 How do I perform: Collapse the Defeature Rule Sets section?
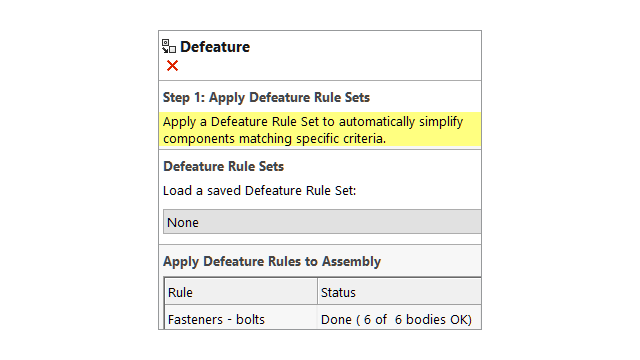[x=223, y=167]
